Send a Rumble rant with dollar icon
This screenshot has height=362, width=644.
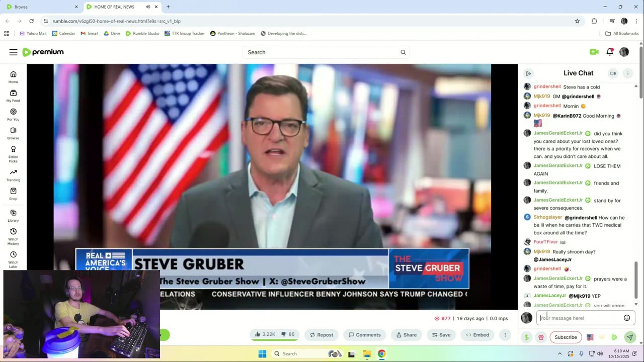[x=526, y=337]
